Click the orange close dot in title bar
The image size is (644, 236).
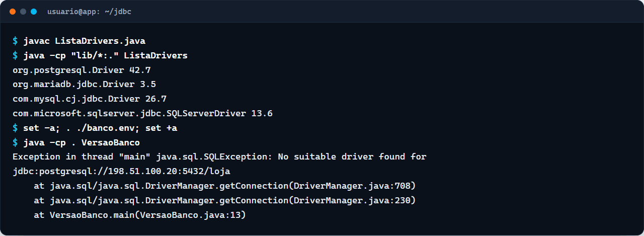click(x=13, y=12)
